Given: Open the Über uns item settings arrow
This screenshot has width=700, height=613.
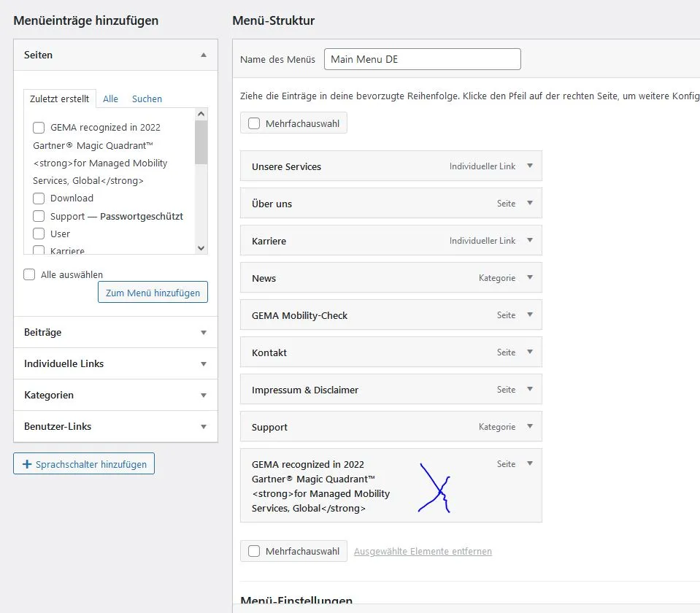Looking at the screenshot, I should 530,203.
